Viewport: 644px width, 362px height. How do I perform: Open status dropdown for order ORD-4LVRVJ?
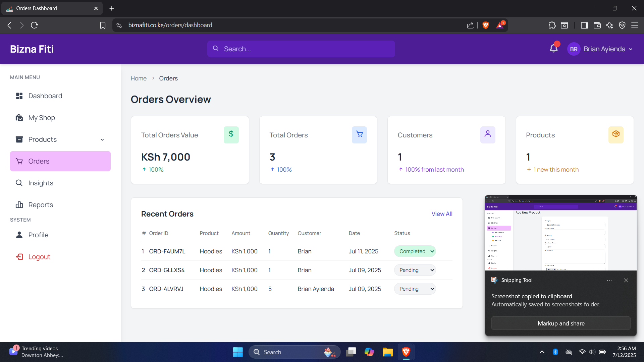click(415, 289)
